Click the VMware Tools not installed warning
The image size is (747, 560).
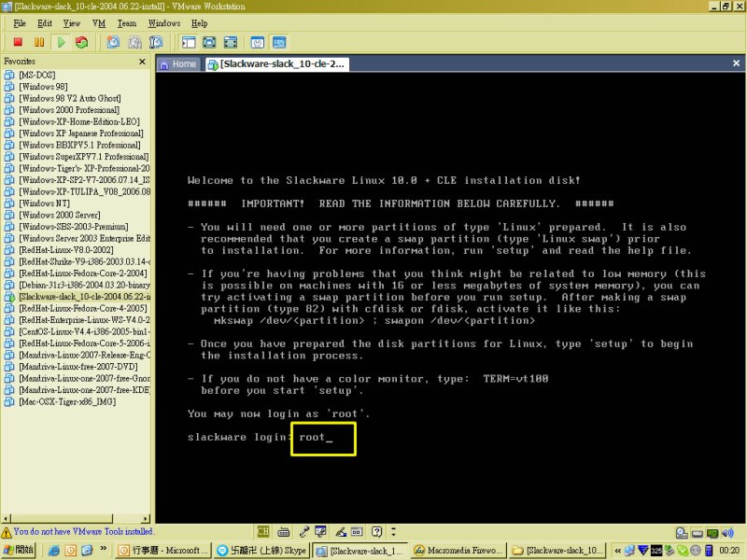tap(78, 531)
